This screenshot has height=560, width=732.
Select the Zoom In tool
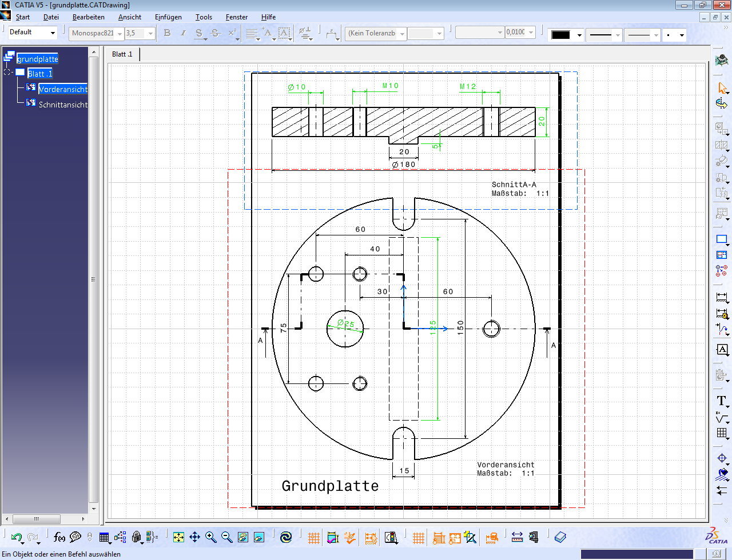click(x=210, y=537)
